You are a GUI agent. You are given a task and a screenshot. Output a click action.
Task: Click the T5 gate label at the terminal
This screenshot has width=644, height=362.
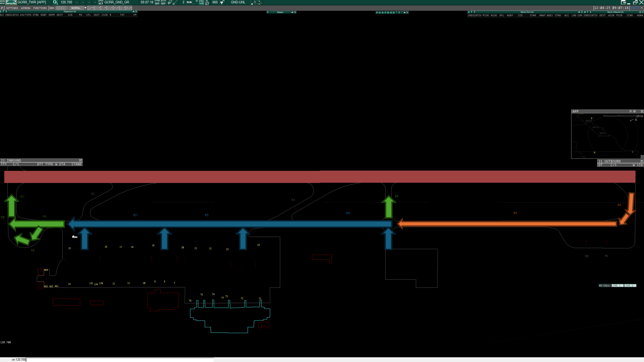[x=202, y=295]
